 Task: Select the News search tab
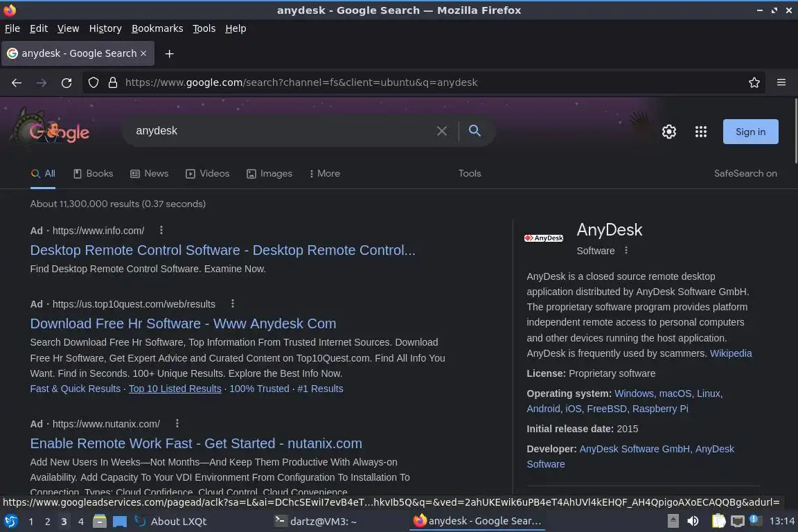[149, 174]
